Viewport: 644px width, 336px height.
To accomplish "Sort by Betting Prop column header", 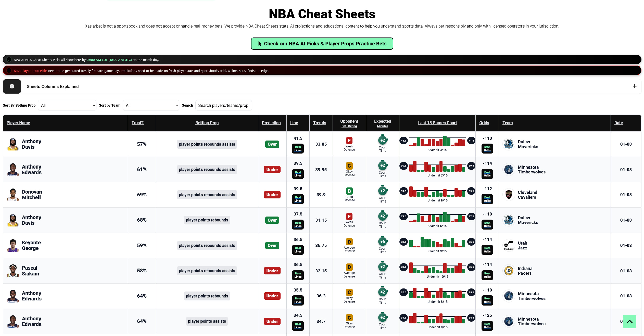I will point(207,123).
